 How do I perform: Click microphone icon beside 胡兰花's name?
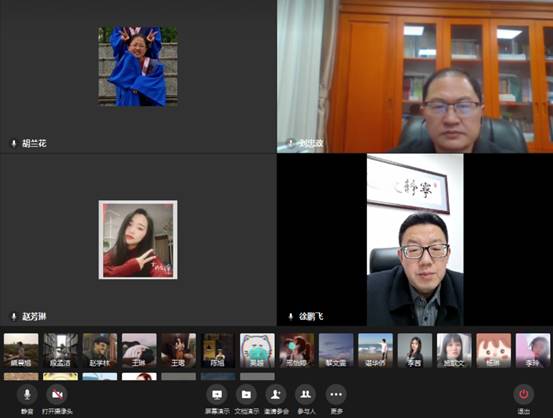[14, 144]
